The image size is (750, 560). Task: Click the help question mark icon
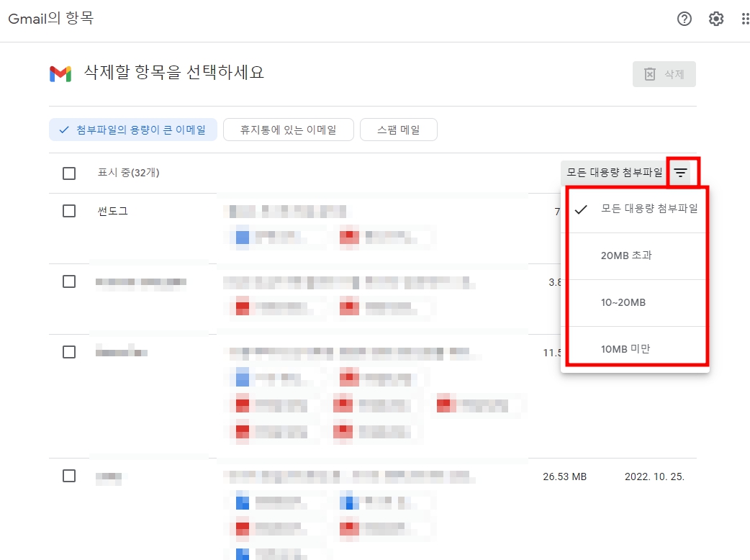(x=684, y=19)
